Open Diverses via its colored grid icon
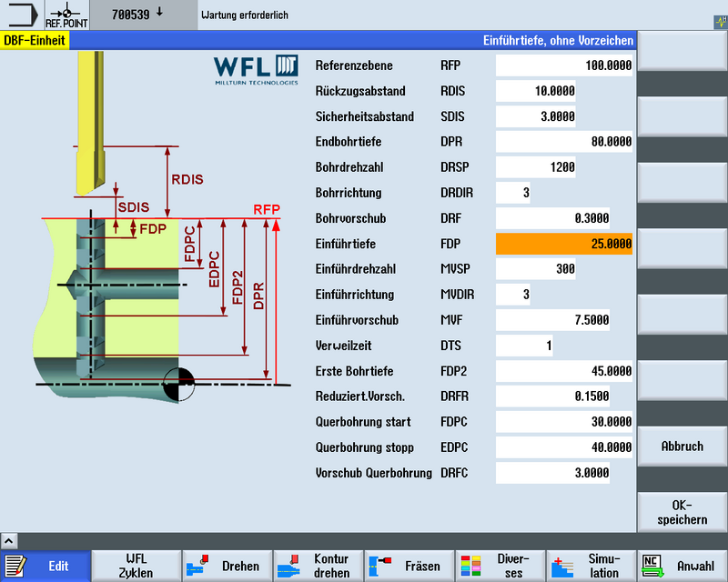 pyautogui.click(x=472, y=565)
